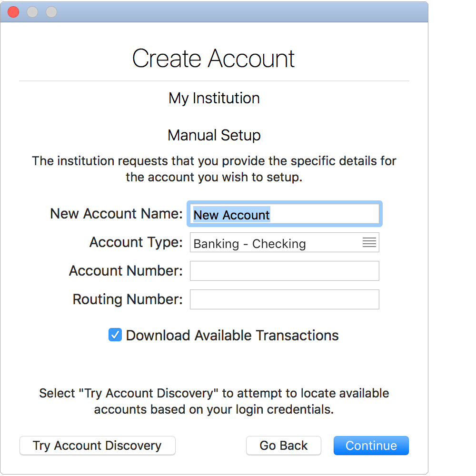Click the disabled zoom button in title bar
The width and height of the screenshot is (476, 476).
[x=51, y=12]
